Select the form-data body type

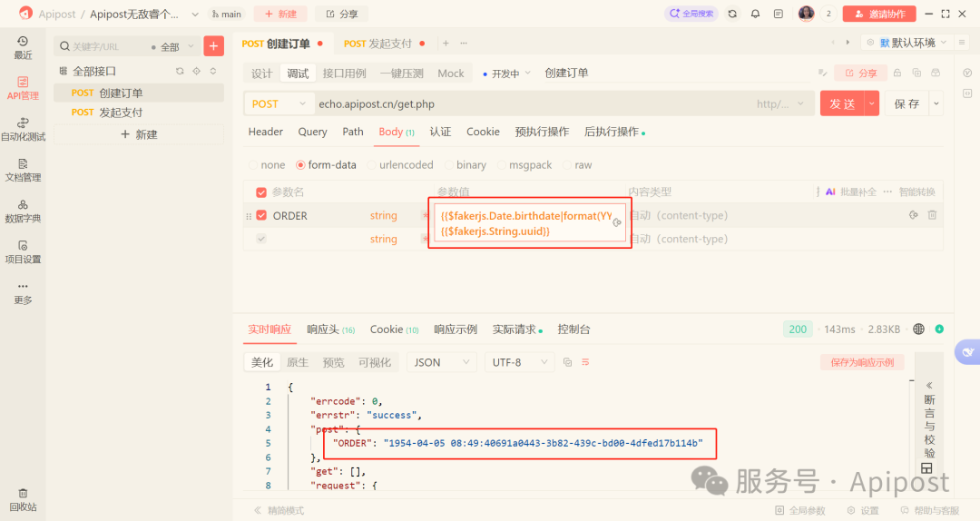coord(326,165)
